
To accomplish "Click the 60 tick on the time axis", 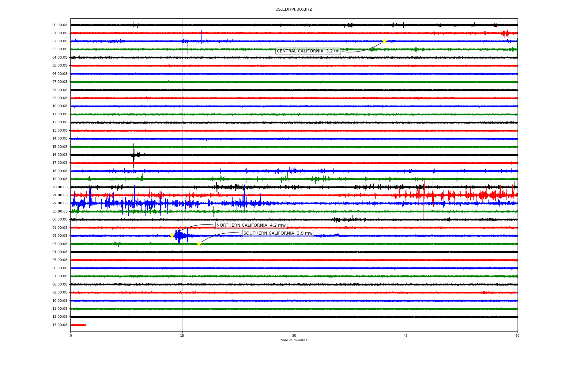I will (x=517, y=335).
